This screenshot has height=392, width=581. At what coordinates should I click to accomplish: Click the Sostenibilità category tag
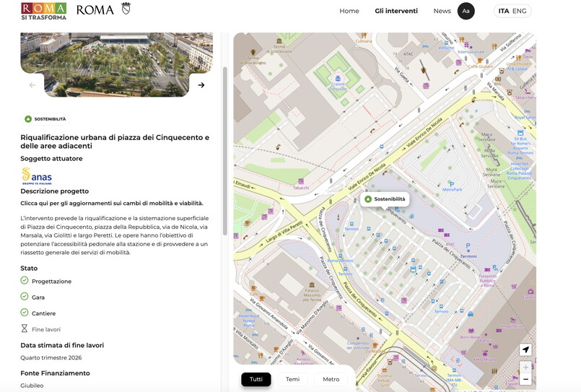45,119
